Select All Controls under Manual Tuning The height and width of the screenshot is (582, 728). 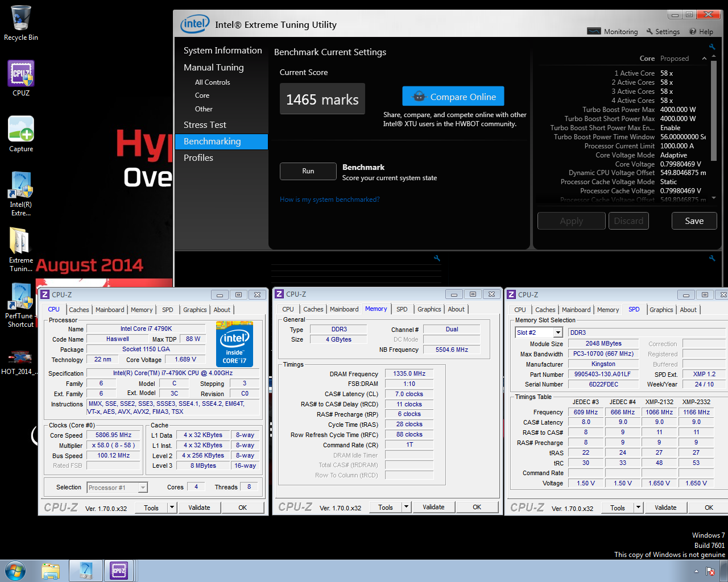213,82
